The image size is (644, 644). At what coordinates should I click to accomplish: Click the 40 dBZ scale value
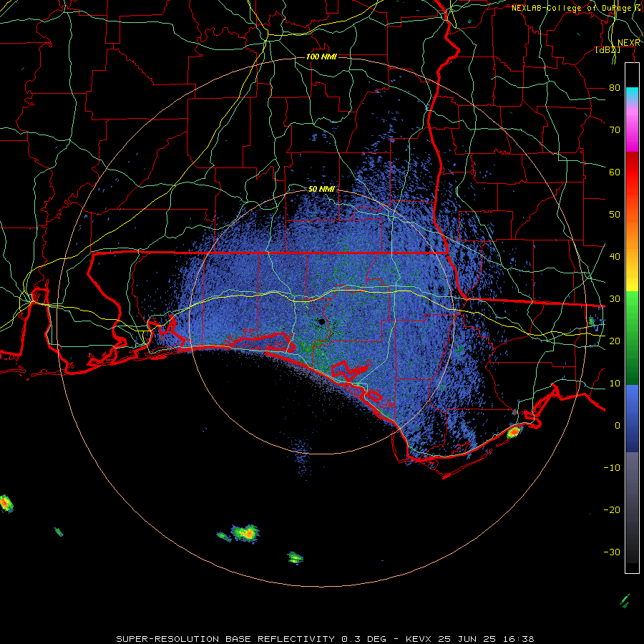(x=615, y=256)
